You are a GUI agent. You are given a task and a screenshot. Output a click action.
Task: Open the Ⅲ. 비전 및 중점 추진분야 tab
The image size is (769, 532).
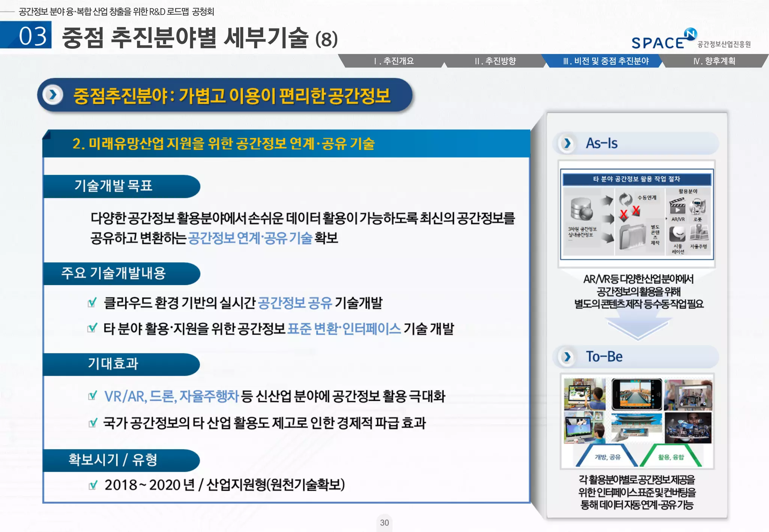(605, 61)
